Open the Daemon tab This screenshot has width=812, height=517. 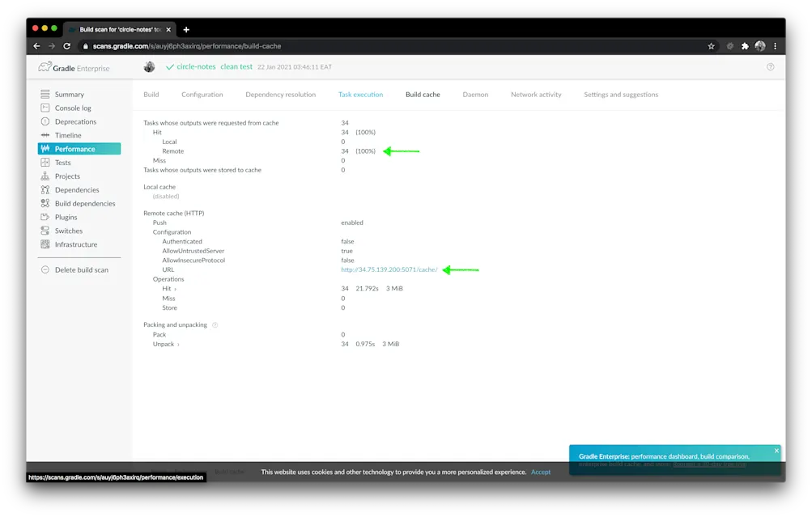coord(475,94)
